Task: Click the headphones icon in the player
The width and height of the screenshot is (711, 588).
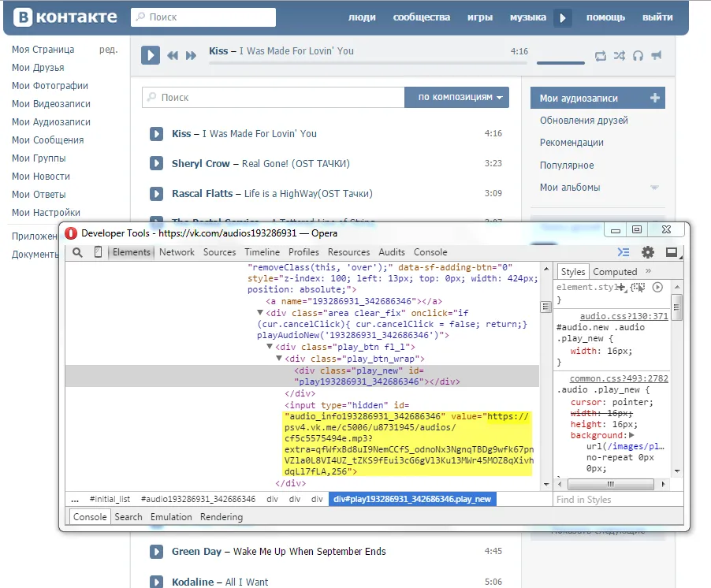Action: pos(638,55)
